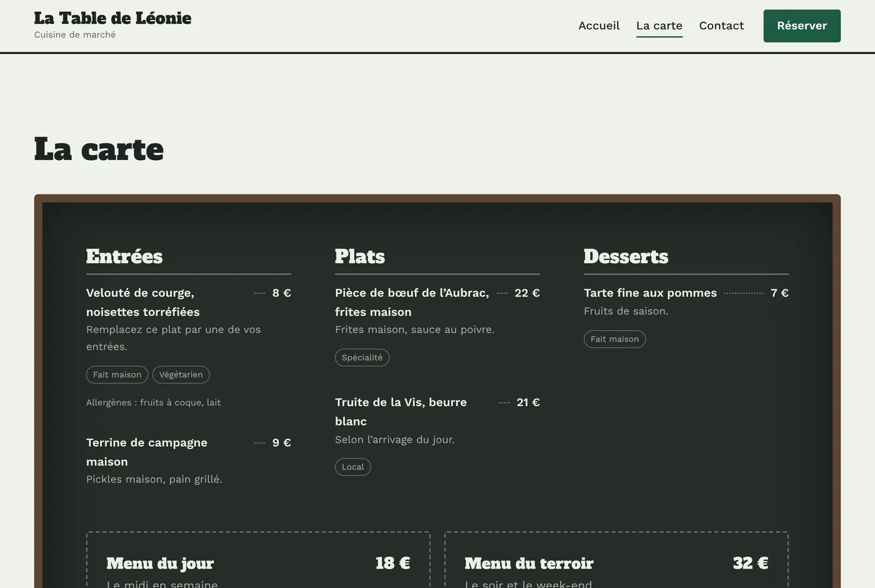Click the Fait maison tag under Tarte fine
Viewport: 875px width, 588px height.
point(615,339)
